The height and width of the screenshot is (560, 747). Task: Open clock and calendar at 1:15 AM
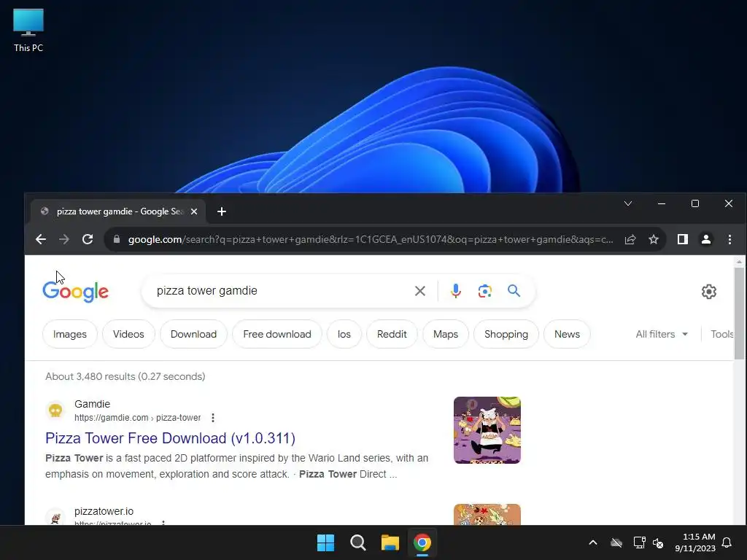[x=695, y=542]
